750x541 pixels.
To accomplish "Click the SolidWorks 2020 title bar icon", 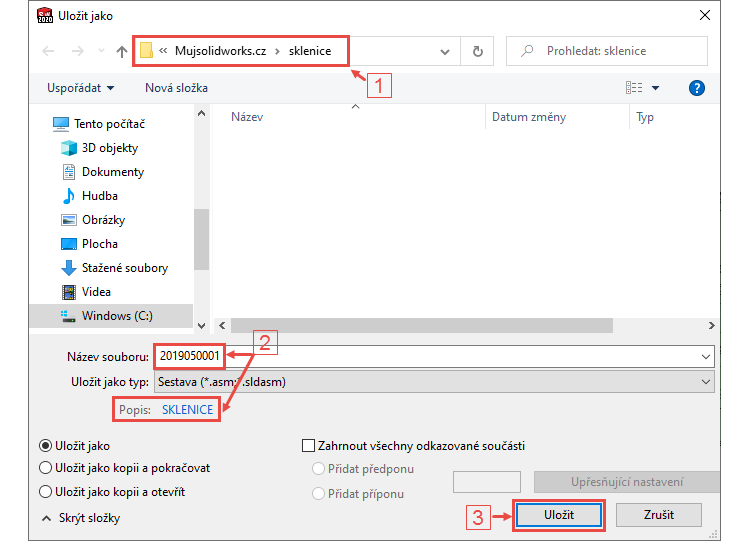I will [x=45, y=15].
